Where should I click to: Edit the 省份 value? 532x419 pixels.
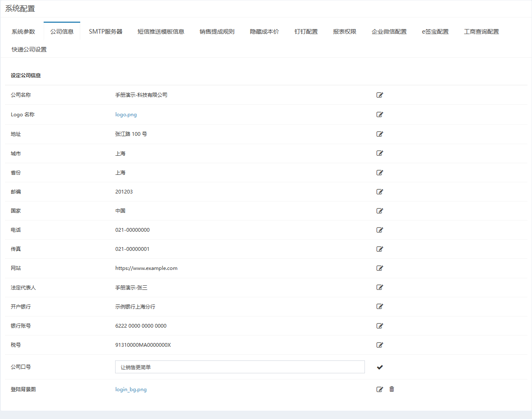tap(379, 173)
